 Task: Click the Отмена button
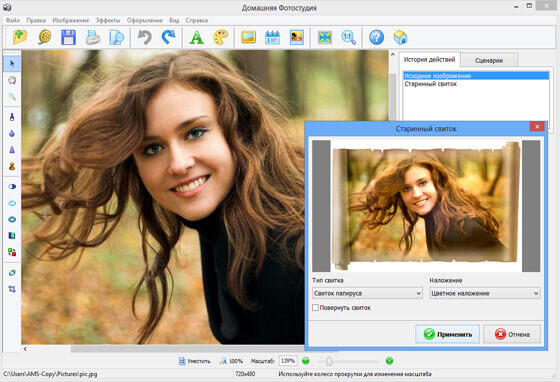point(512,334)
